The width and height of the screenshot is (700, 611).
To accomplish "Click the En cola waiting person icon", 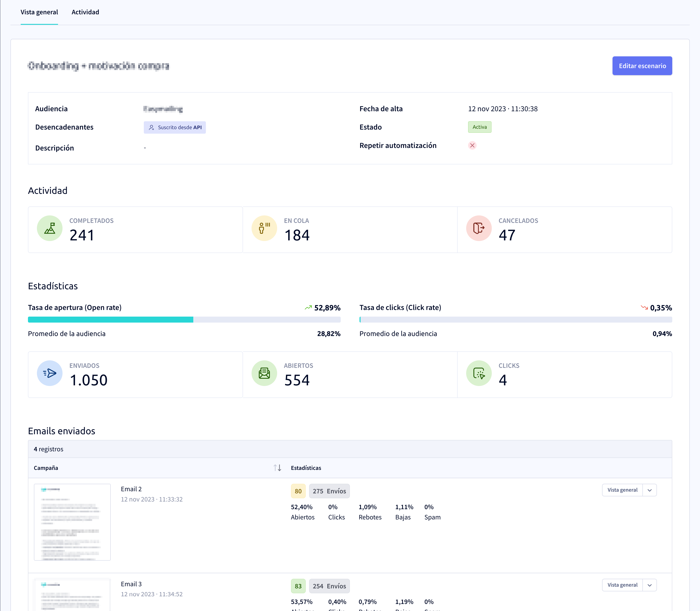I will tap(265, 228).
